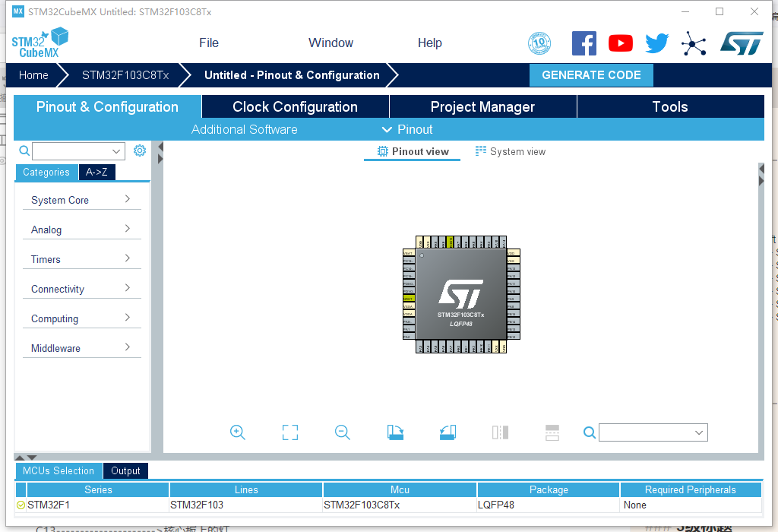Open the Help menu
The height and width of the screenshot is (532, 778).
tap(430, 43)
